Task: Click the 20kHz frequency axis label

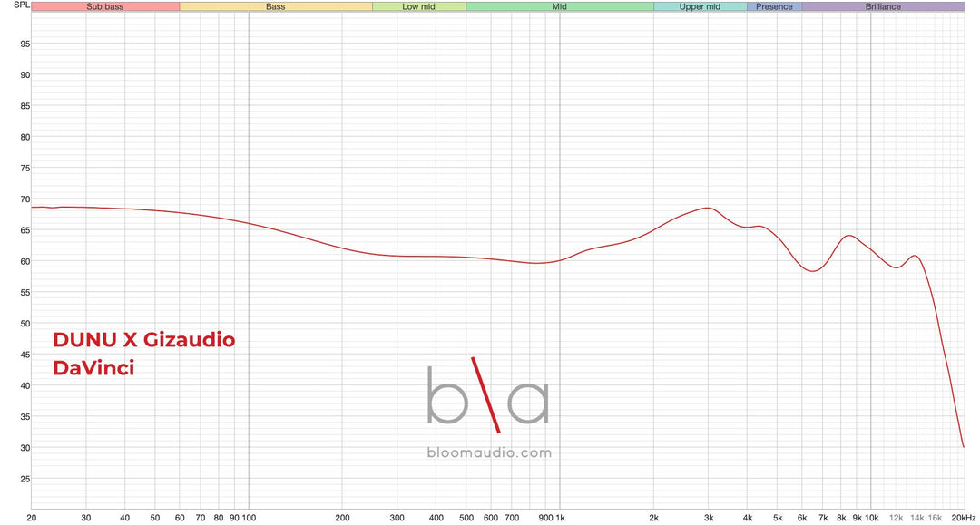Action: 963,518
